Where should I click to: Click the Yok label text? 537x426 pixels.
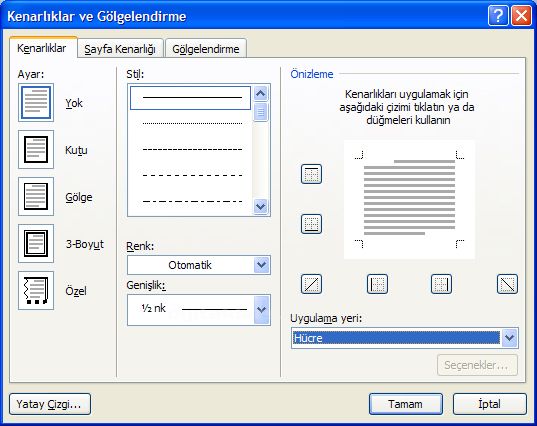click(x=74, y=103)
